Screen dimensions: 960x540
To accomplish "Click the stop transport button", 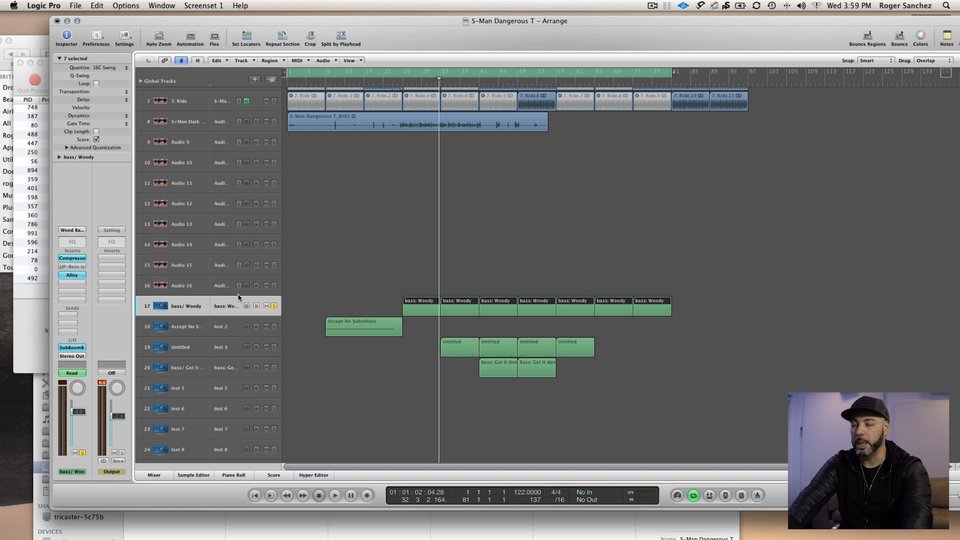I will click(x=318, y=495).
